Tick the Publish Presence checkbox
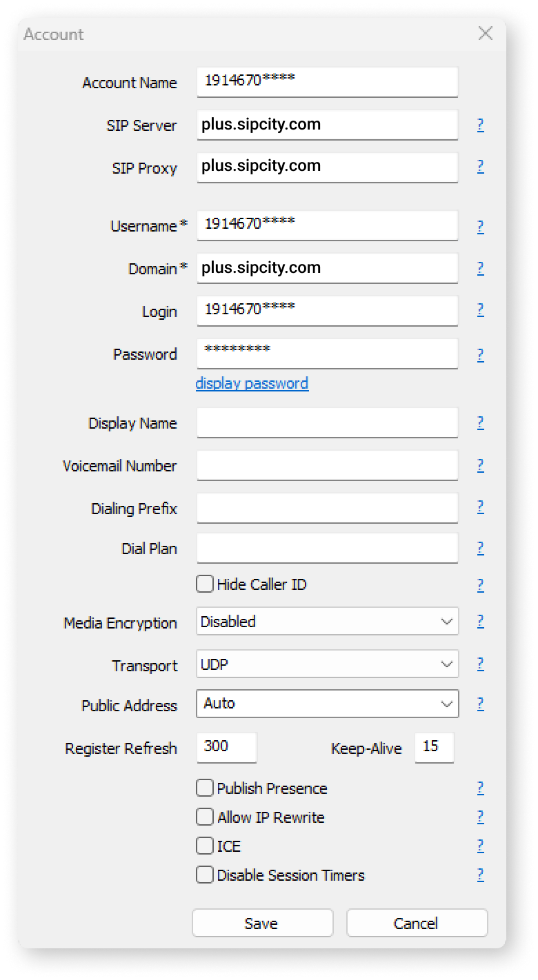Image resolution: width=538 pixels, height=980 pixels. (x=205, y=788)
